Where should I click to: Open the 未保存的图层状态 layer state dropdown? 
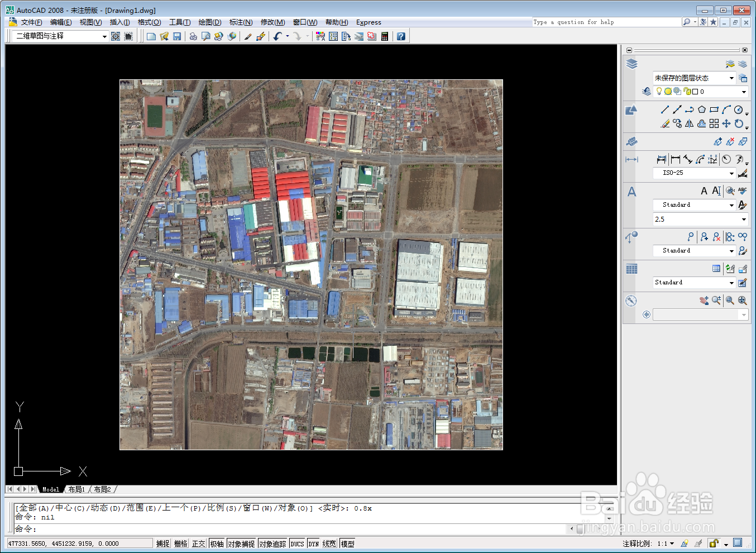[x=694, y=78]
